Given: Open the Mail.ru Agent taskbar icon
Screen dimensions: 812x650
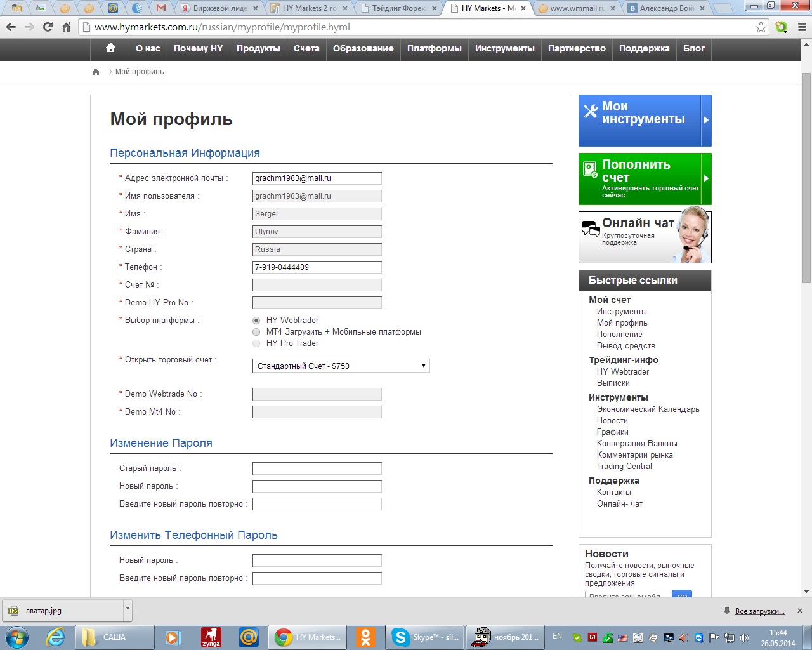Looking at the screenshot, I should coord(249,637).
